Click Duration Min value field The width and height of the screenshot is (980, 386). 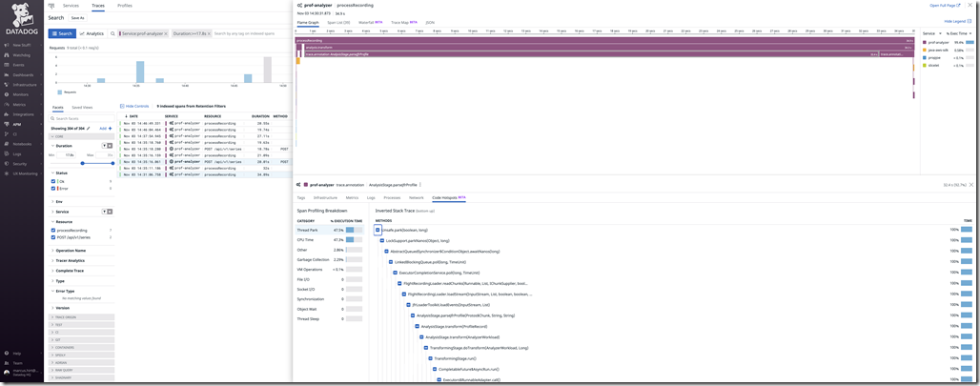coord(65,154)
